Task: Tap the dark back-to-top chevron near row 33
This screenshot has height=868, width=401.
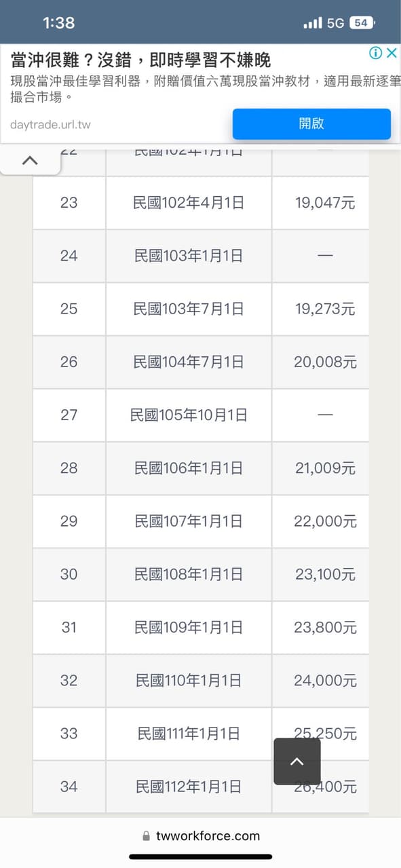Action: 297,761
